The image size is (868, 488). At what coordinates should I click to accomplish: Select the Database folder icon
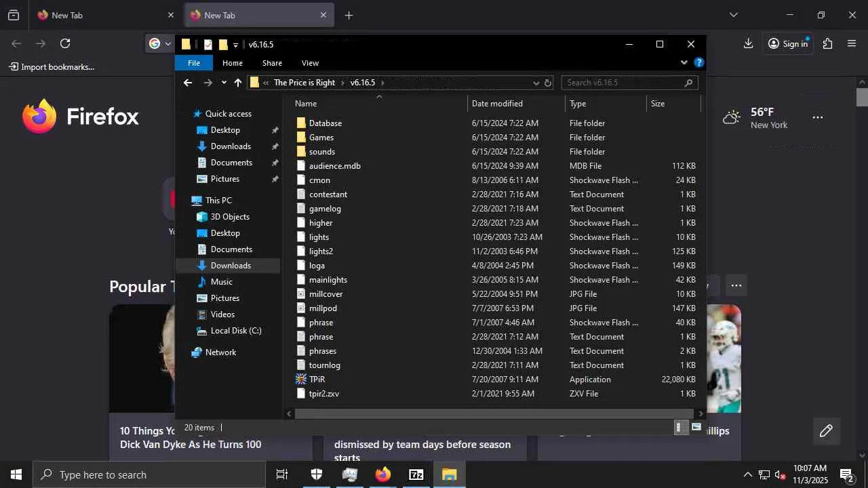(x=301, y=123)
